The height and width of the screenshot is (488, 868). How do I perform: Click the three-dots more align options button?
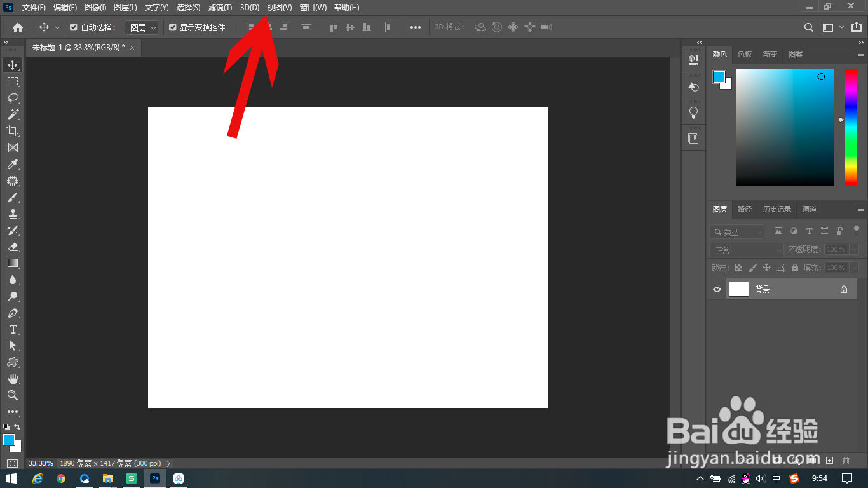click(x=415, y=27)
